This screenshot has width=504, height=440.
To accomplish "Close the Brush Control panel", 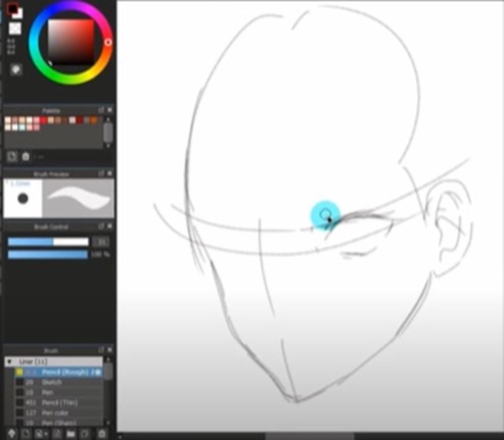I will pyautogui.click(x=110, y=226).
